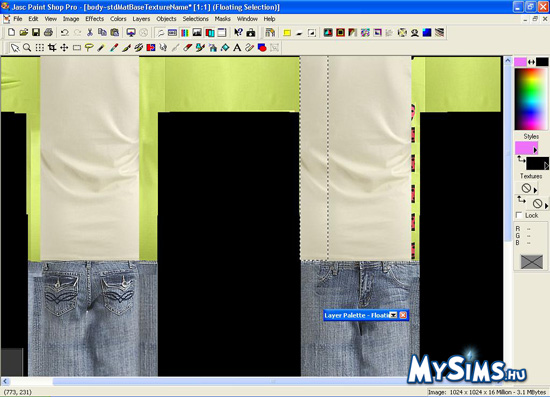The image size is (550, 397).
Task: Toggle the Overview window icon
Action: coord(222,33)
